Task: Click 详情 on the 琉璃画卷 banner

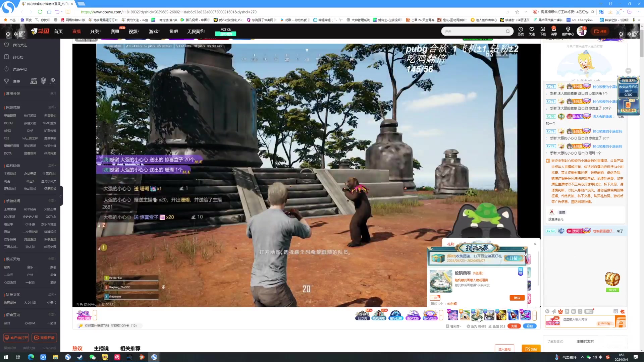Action: (514, 258)
